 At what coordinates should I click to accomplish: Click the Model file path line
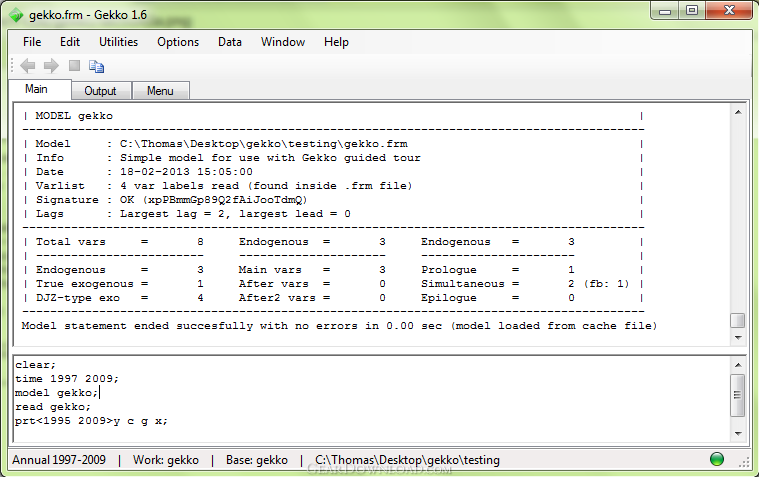(222, 144)
